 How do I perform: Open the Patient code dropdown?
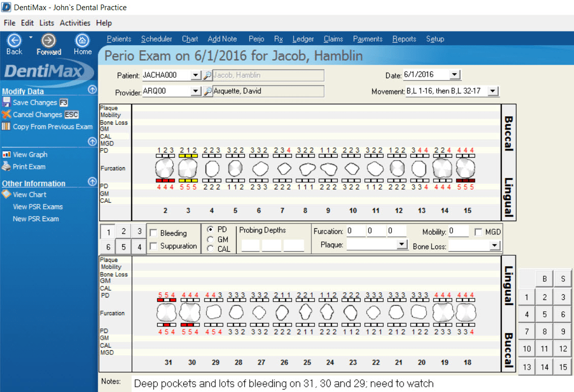196,75
